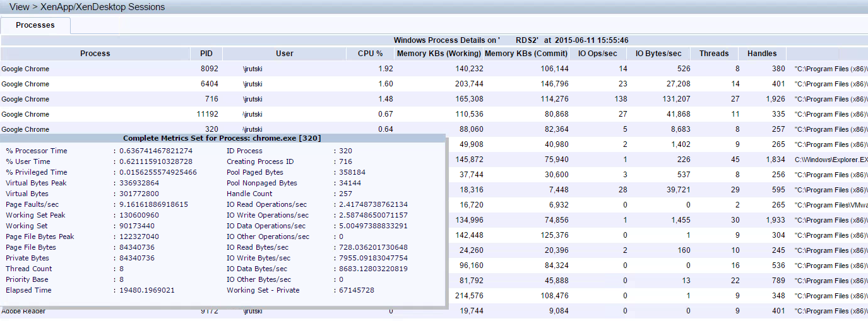Screen dimensions: 868x321
Task: Click the Page Faults/sec metric label
Action: 33,204
